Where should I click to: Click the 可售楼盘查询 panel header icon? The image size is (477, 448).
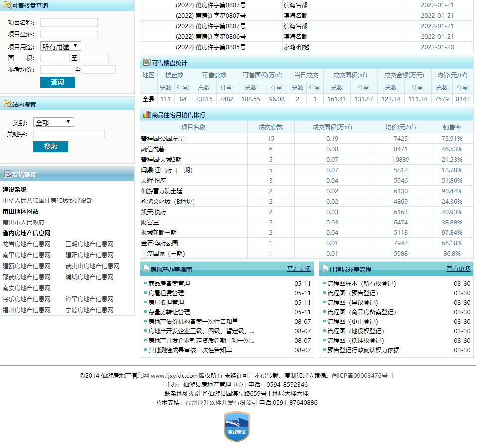coord(7,6)
